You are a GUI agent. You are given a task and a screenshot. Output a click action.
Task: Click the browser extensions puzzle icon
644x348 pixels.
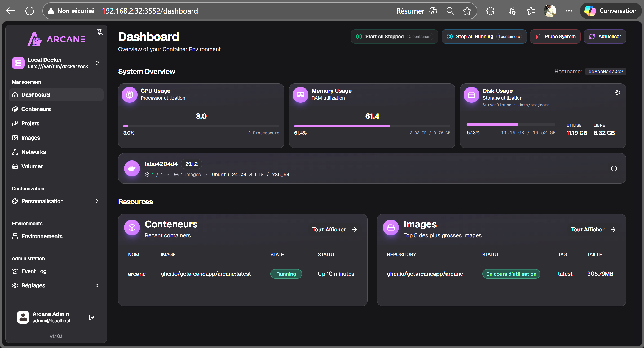(490, 11)
